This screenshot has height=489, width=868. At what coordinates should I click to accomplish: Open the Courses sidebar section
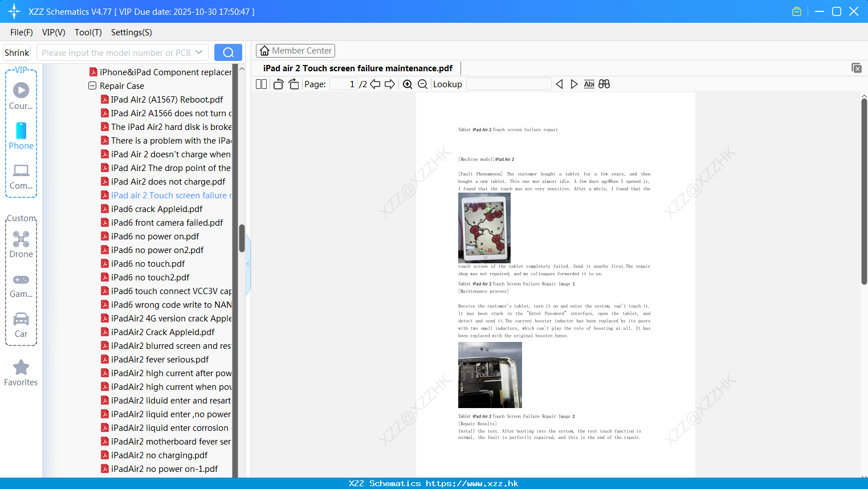21,96
